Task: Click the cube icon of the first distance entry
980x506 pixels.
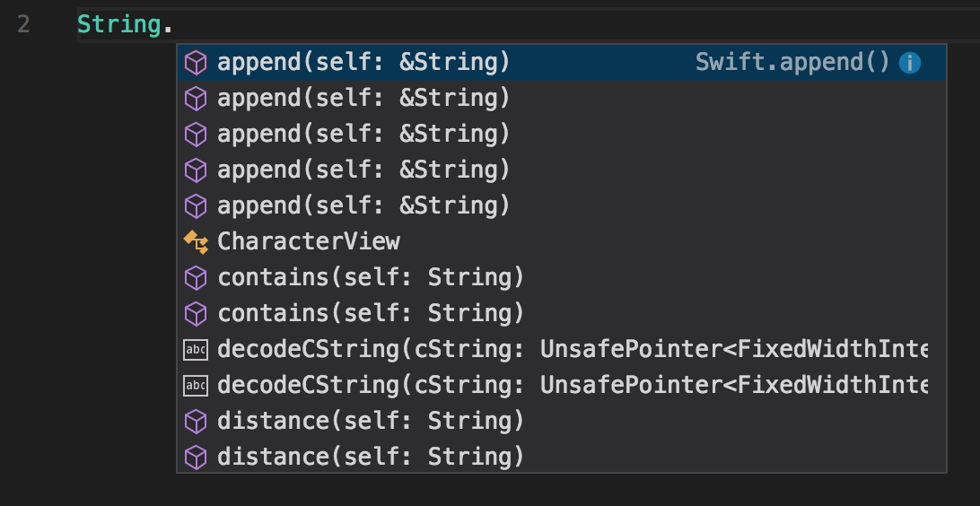Action: click(x=196, y=422)
